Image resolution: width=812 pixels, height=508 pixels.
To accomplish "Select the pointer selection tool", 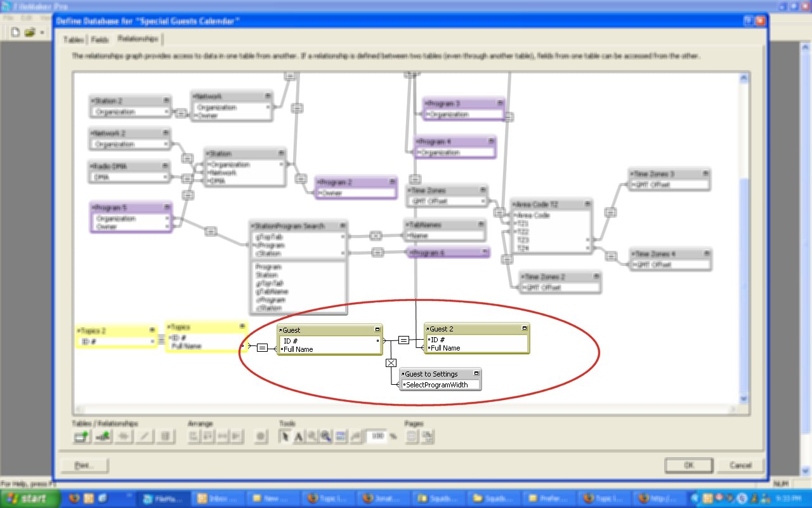I will pyautogui.click(x=285, y=436).
